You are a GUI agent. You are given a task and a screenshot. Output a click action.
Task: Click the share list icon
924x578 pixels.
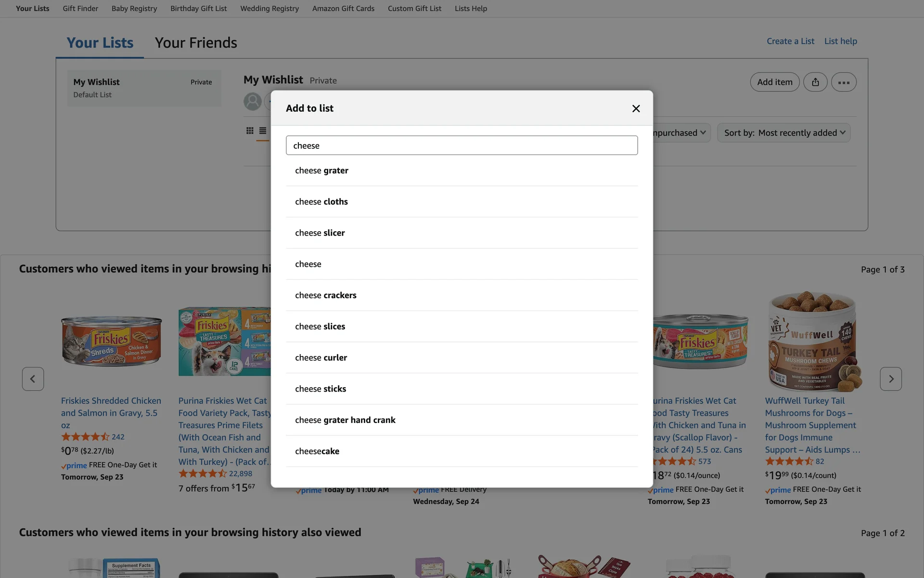(815, 82)
